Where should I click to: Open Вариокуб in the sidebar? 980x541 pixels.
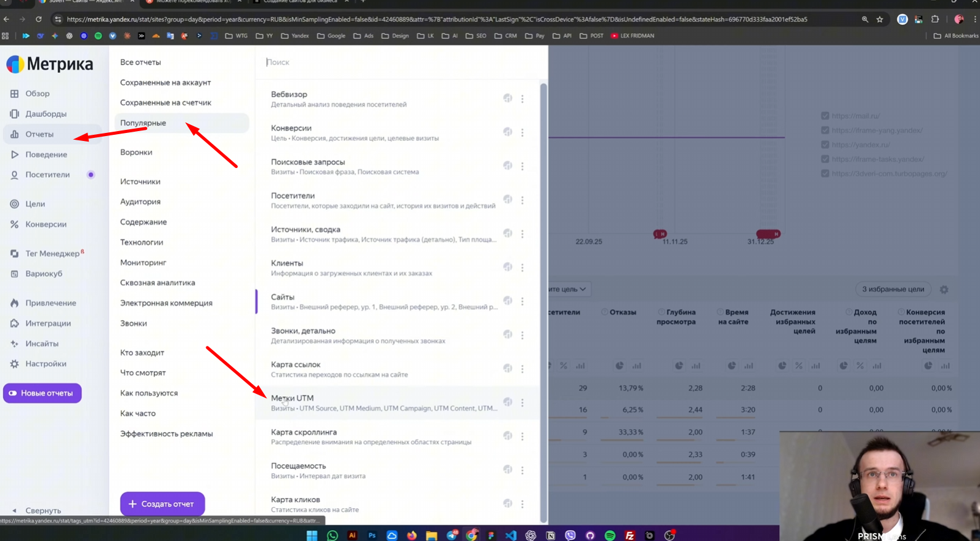pos(44,273)
